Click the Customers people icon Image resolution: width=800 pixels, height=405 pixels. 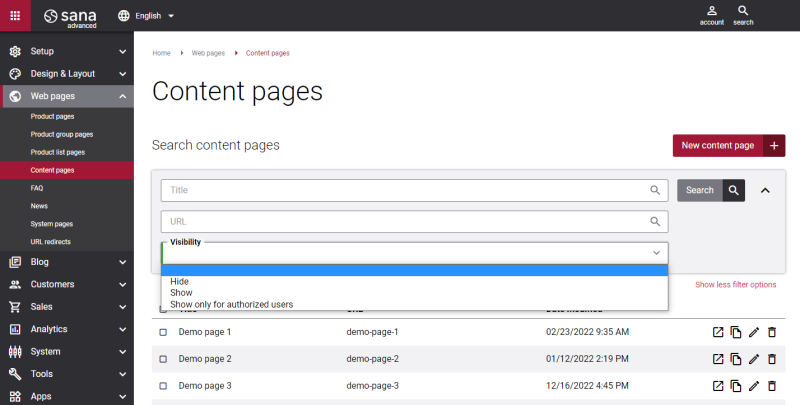[15, 285]
